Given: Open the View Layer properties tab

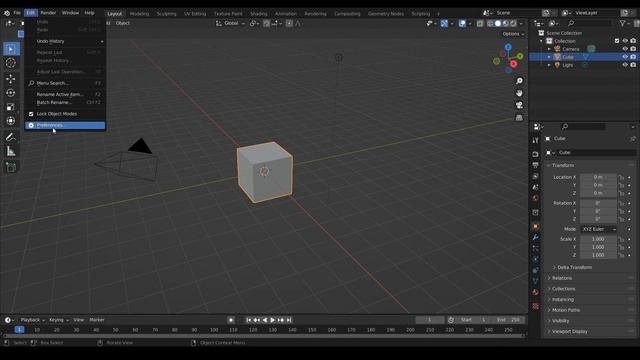Looking at the screenshot, I should 536,176.
